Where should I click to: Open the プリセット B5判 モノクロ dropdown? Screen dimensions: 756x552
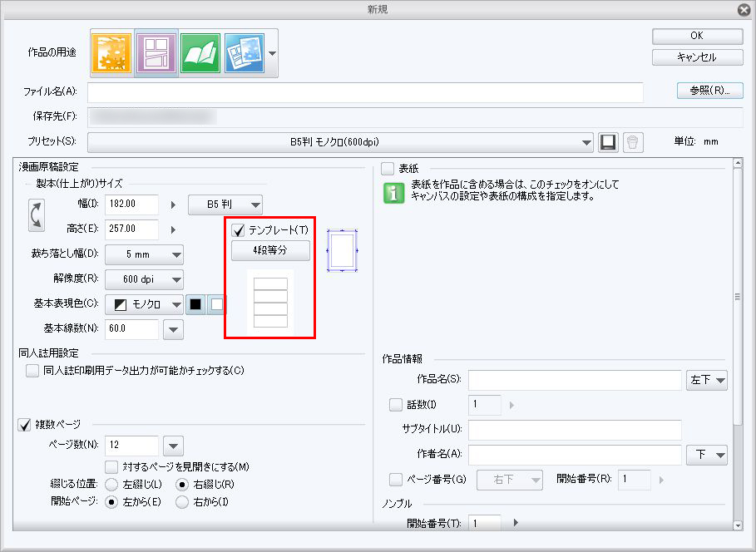pyautogui.click(x=340, y=142)
